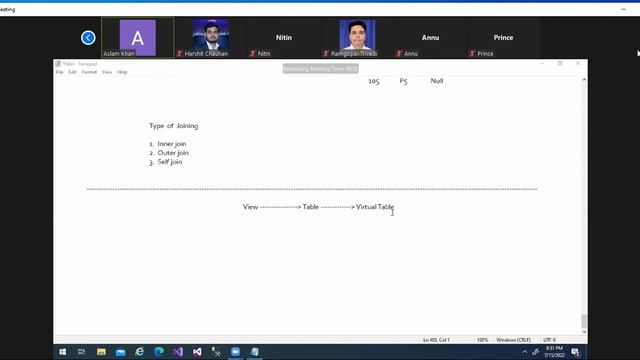Open the first Visual Studio taskbar icon
Screen dimensions: 640x360
click(x=178, y=352)
